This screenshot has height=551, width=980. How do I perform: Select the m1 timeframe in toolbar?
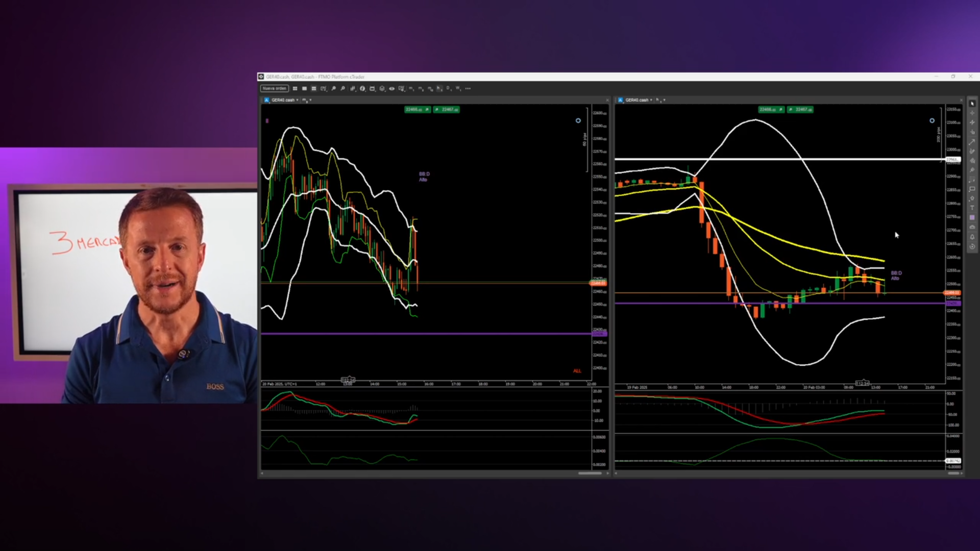pos(411,88)
